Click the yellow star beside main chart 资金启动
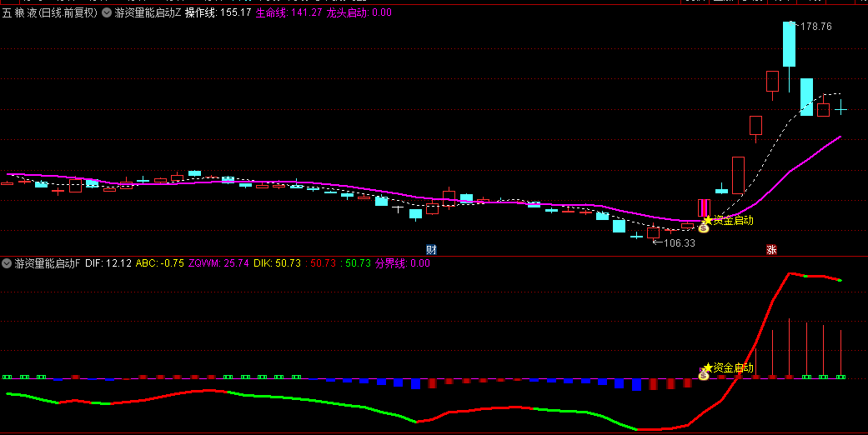Image resolution: width=868 pixels, height=435 pixels. (708, 220)
